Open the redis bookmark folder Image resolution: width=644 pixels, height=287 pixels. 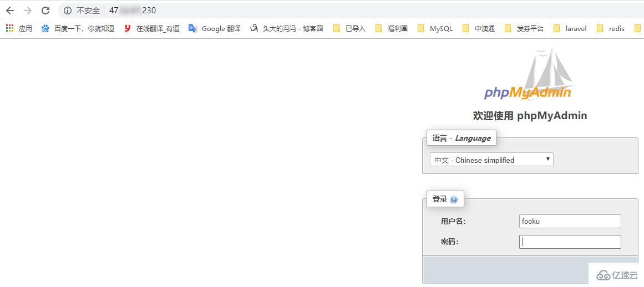610,29
